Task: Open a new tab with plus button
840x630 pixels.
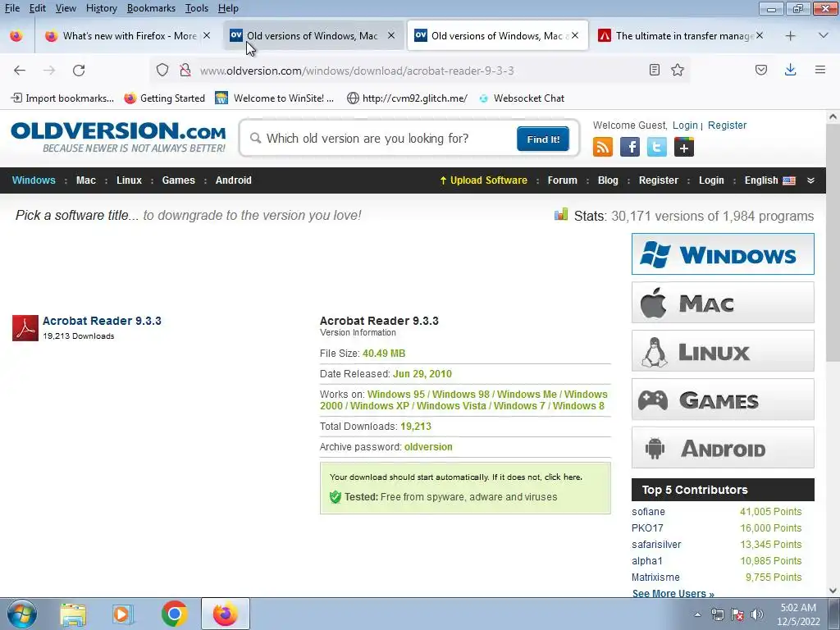Action: (790, 36)
